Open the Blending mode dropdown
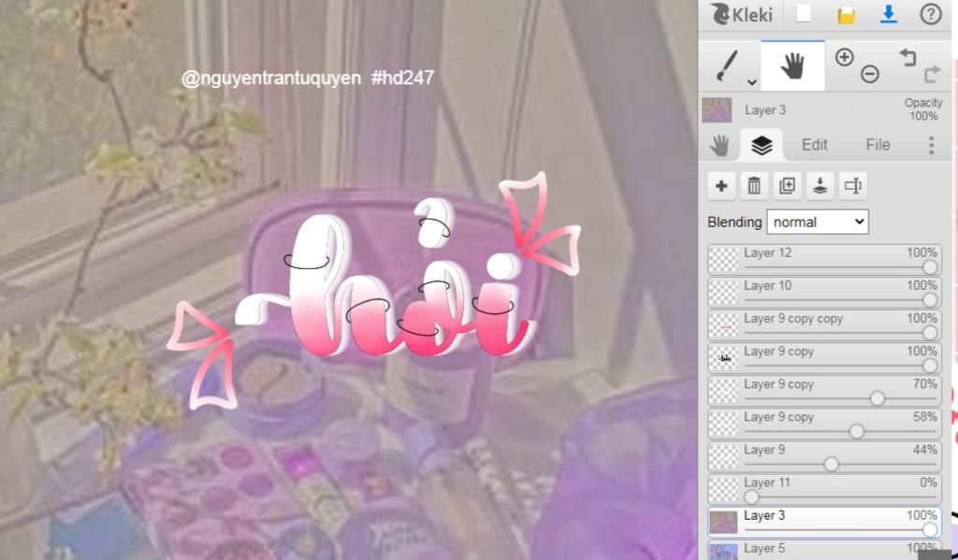The width and height of the screenshot is (958, 560). point(818,223)
